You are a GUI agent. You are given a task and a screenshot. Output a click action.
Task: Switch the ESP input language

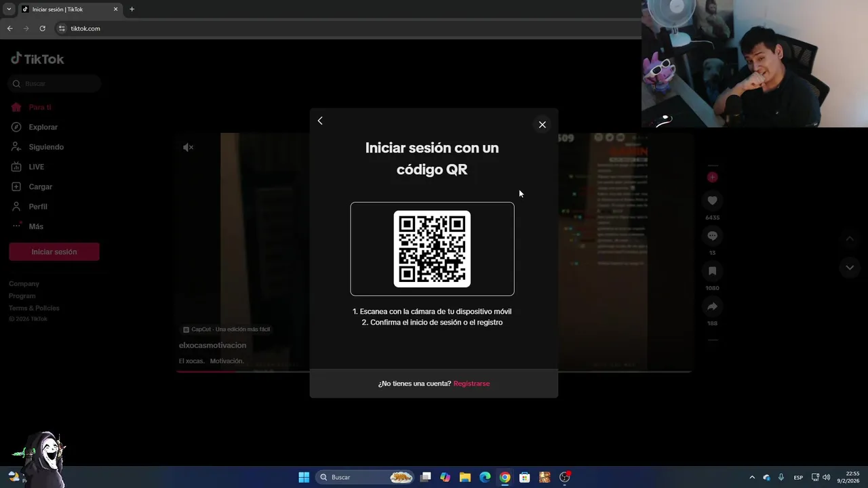coord(798,477)
